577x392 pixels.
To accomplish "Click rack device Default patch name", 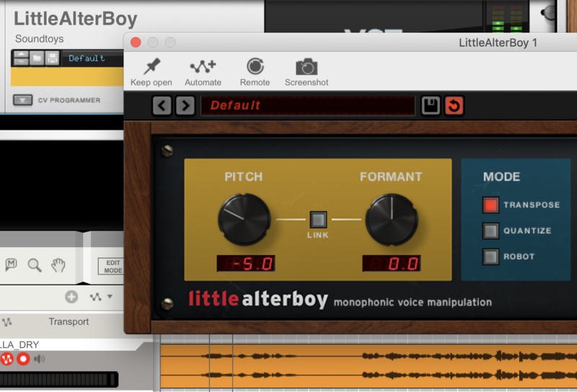I will [87, 58].
